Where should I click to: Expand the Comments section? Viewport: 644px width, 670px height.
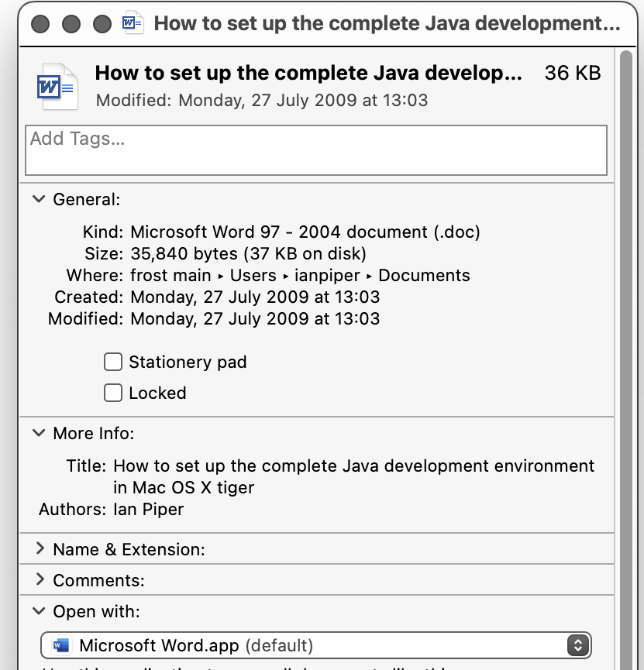pos(40,579)
